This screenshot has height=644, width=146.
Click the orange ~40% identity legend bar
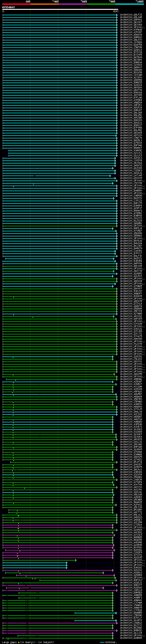[x=44, y=4]
